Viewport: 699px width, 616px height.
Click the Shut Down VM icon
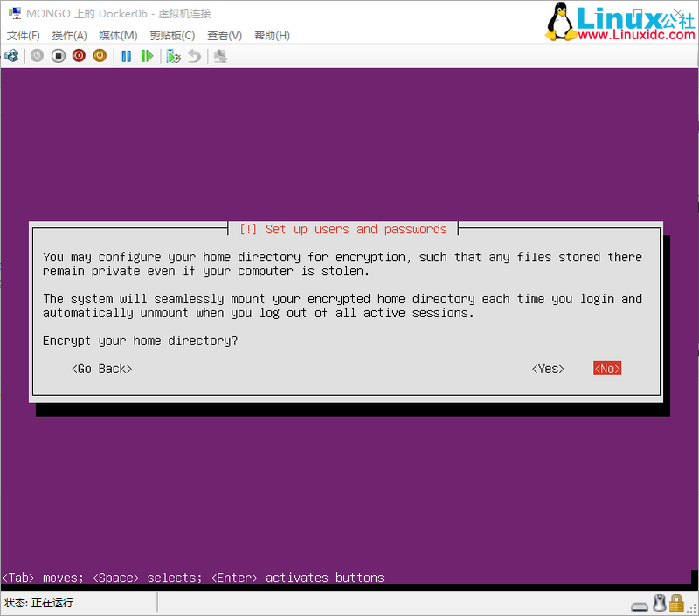[59, 55]
